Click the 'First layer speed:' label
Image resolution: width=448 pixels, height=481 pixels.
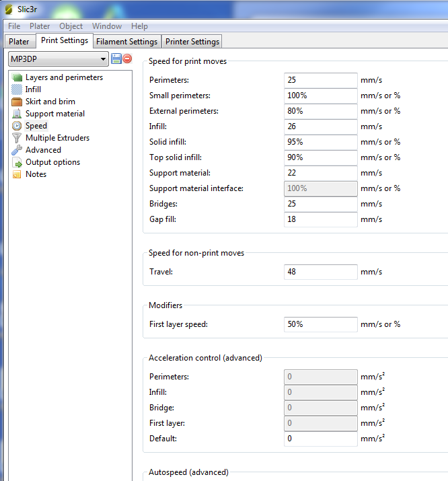(178, 324)
